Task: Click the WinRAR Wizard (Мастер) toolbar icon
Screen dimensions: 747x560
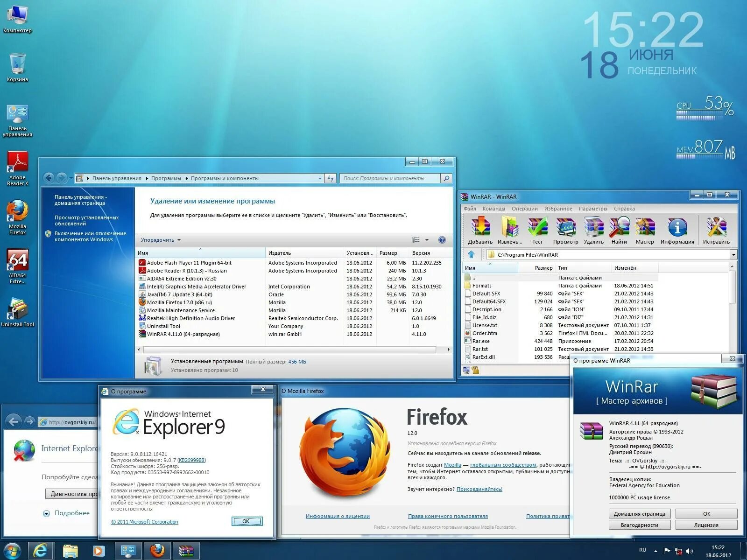Action: pos(645,231)
